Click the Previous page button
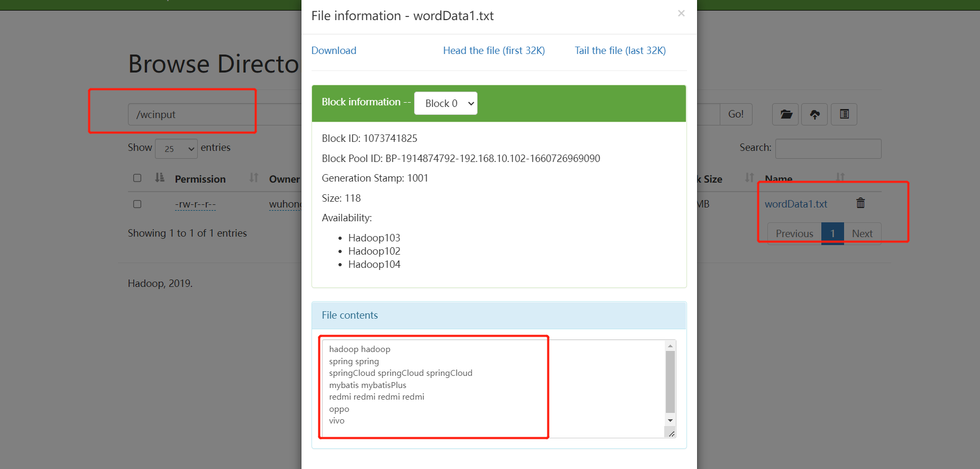This screenshot has height=469, width=980. pyautogui.click(x=794, y=233)
